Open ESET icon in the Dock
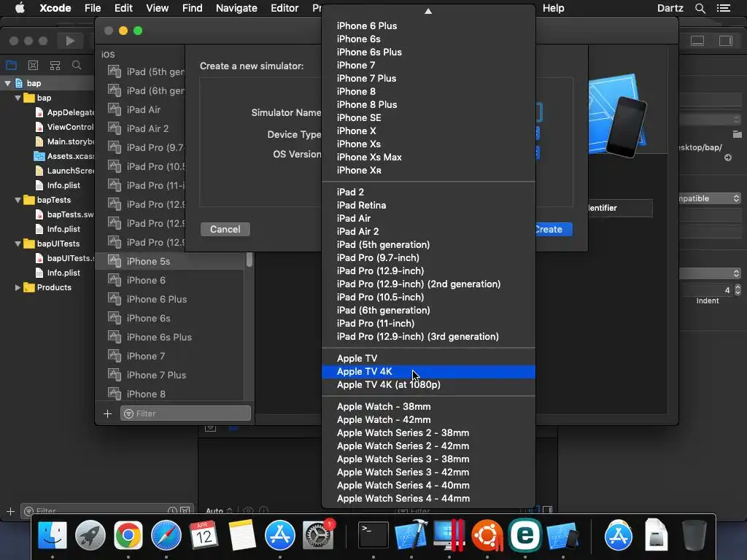The width and height of the screenshot is (747, 560). pyautogui.click(x=525, y=535)
